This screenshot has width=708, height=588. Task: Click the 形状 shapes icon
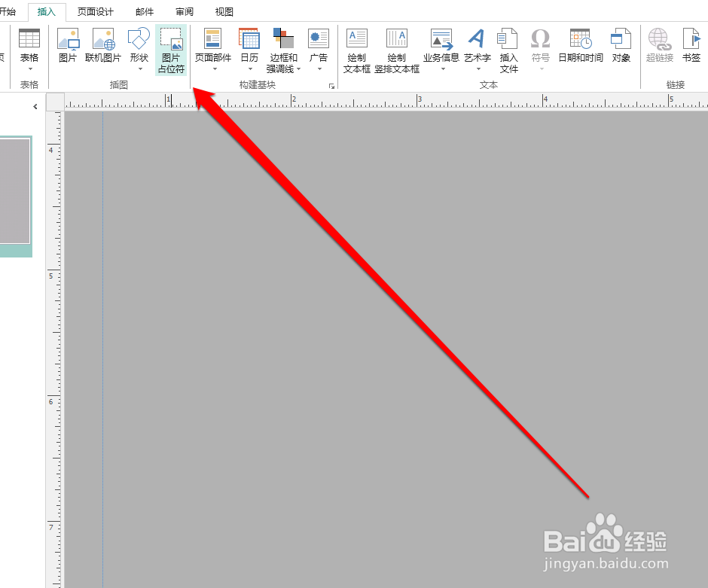click(x=139, y=39)
